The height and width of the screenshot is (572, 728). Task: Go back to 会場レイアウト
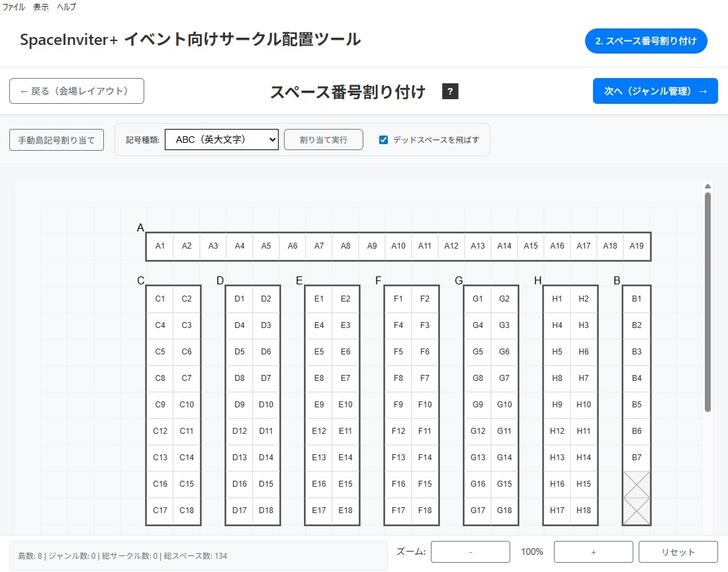coord(77,91)
